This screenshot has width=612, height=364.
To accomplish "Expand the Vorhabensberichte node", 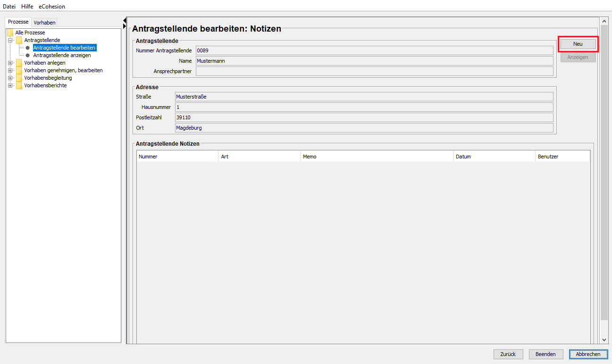I will click(x=10, y=85).
